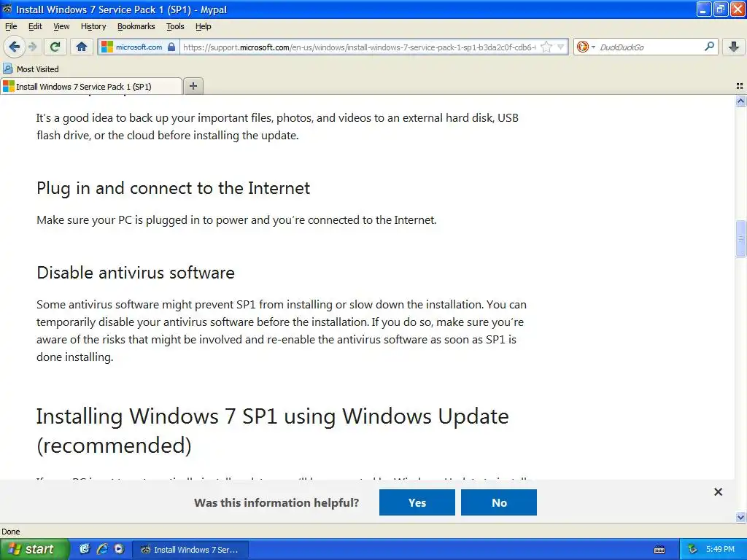Image resolution: width=747 pixels, height=560 pixels.
Task: Open the list all tabs icon
Action: coord(740,86)
